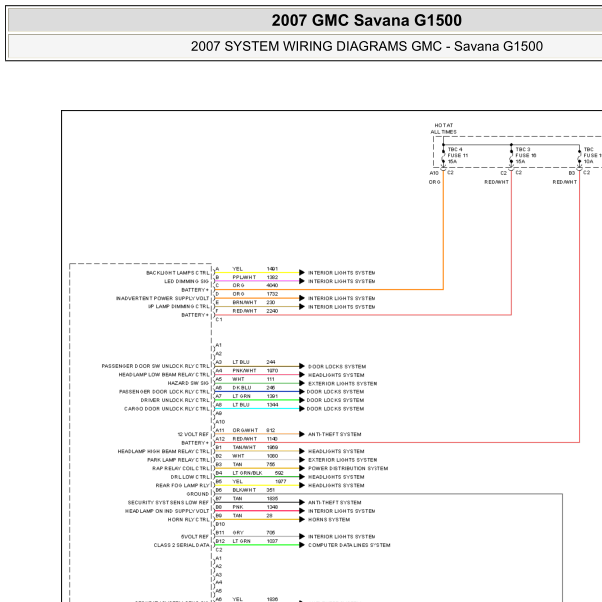Click the 'HOT AT ALL TIMES' label

[x=443, y=129]
